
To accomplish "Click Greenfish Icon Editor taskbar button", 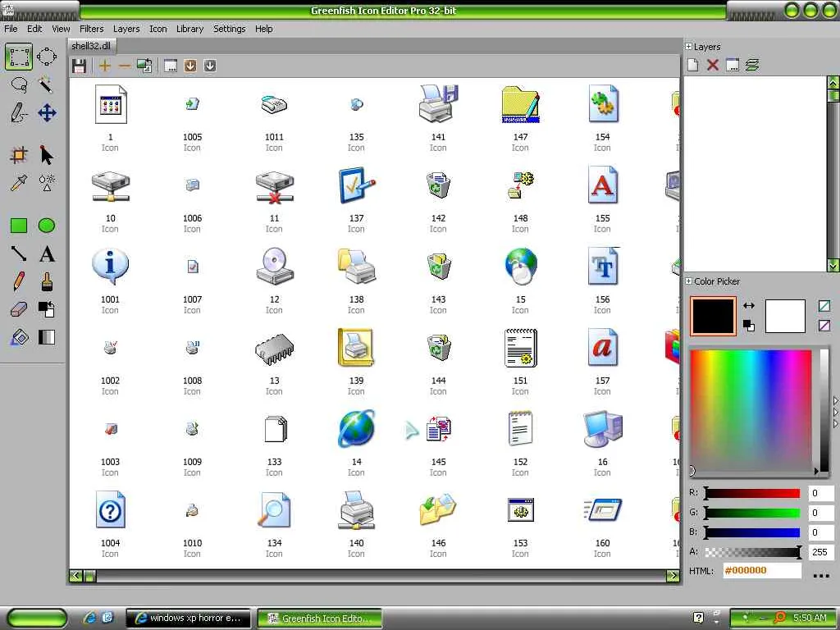I will coord(320,619).
